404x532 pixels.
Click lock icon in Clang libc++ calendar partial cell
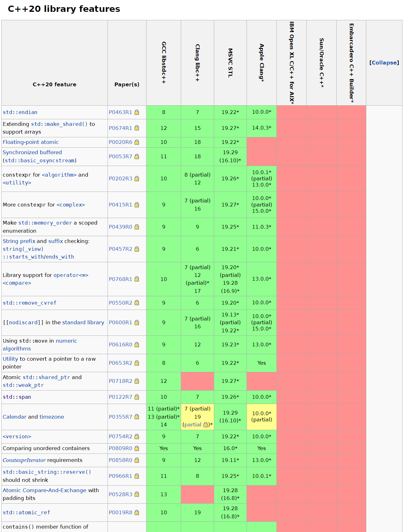[x=205, y=425]
